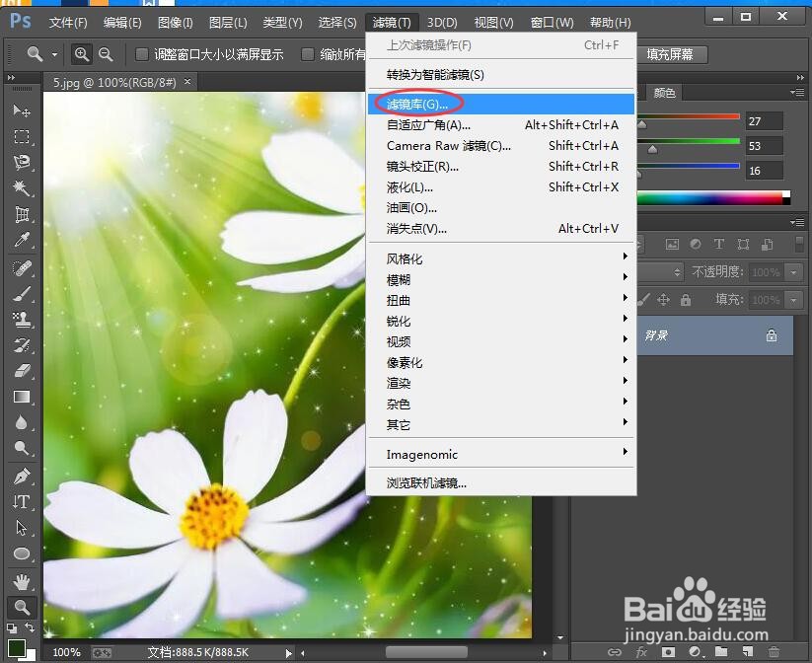Choose 消失点(V)... entry
This screenshot has height=663, width=812.
(x=501, y=229)
